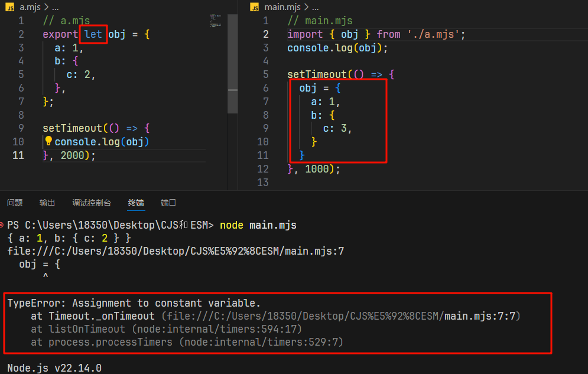Switch to the 输出 panel tab
The height and width of the screenshot is (374, 588).
tap(47, 203)
